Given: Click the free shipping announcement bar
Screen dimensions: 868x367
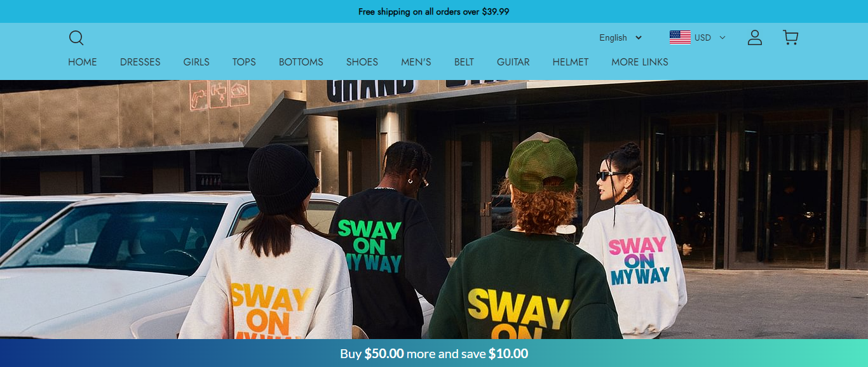Looking at the screenshot, I should click(434, 11).
